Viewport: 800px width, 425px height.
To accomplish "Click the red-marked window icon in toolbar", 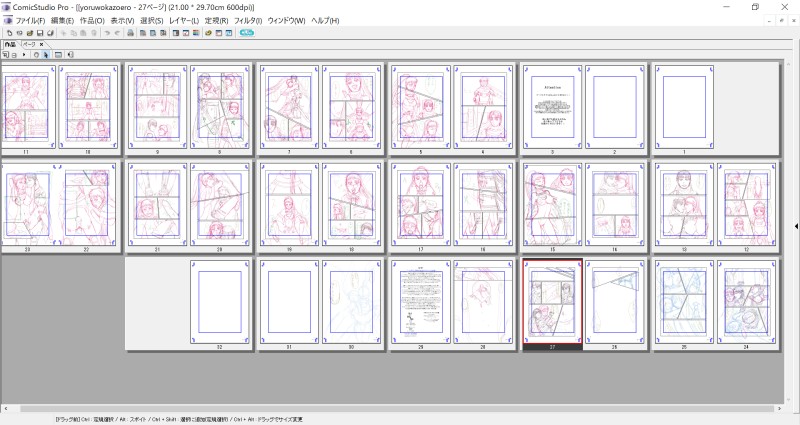I will coord(186,33).
